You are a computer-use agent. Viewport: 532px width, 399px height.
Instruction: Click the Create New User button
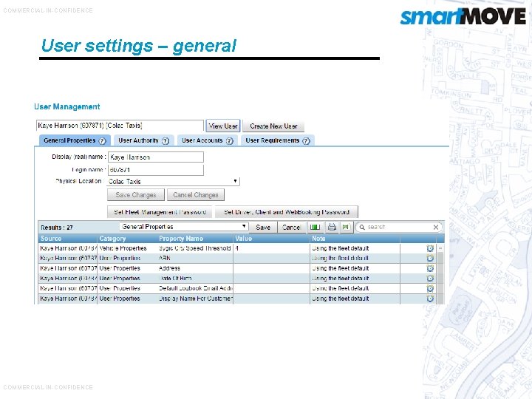pyautogui.click(x=273, y=126)
